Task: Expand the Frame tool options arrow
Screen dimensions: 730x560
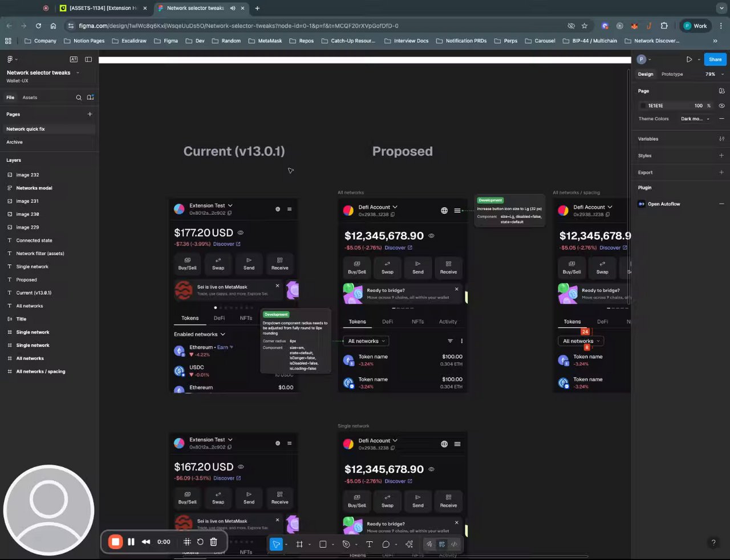Action: (309, 545)
